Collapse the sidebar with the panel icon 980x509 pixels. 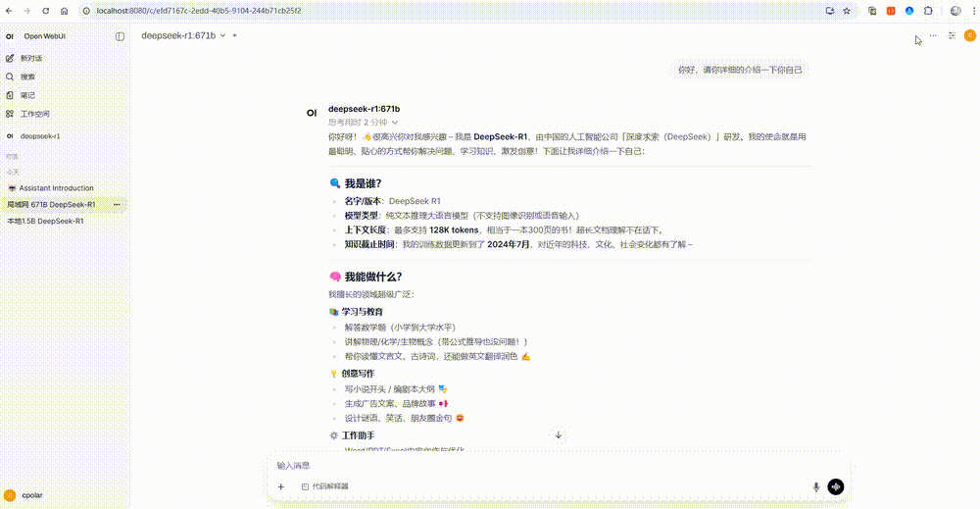click(120, 36)
